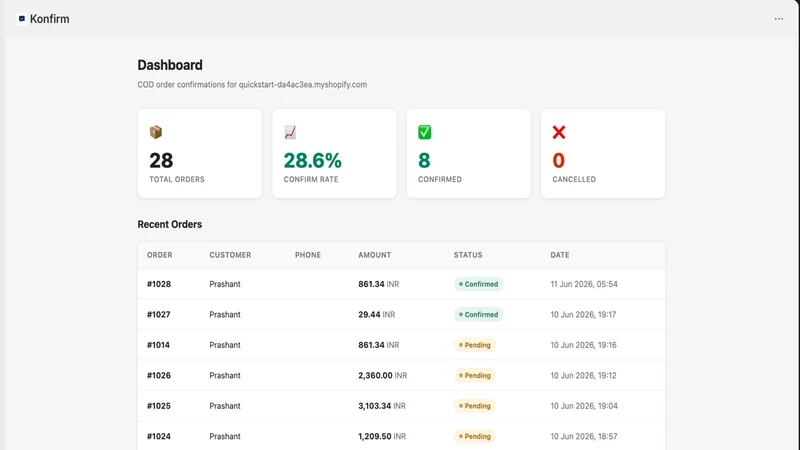The height and width of the screenshot is (450, 800).
Task: Click amount 861.34 INR for order #1014
Action: coord(379,345)
